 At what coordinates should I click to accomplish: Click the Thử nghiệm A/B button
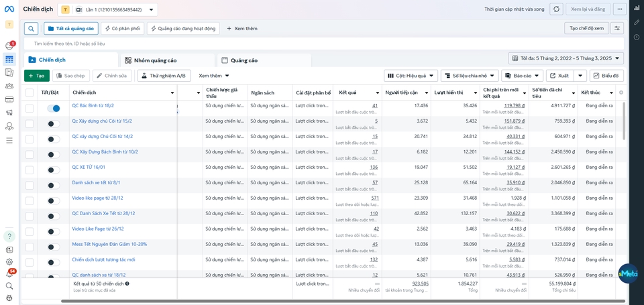click(164, 76)
